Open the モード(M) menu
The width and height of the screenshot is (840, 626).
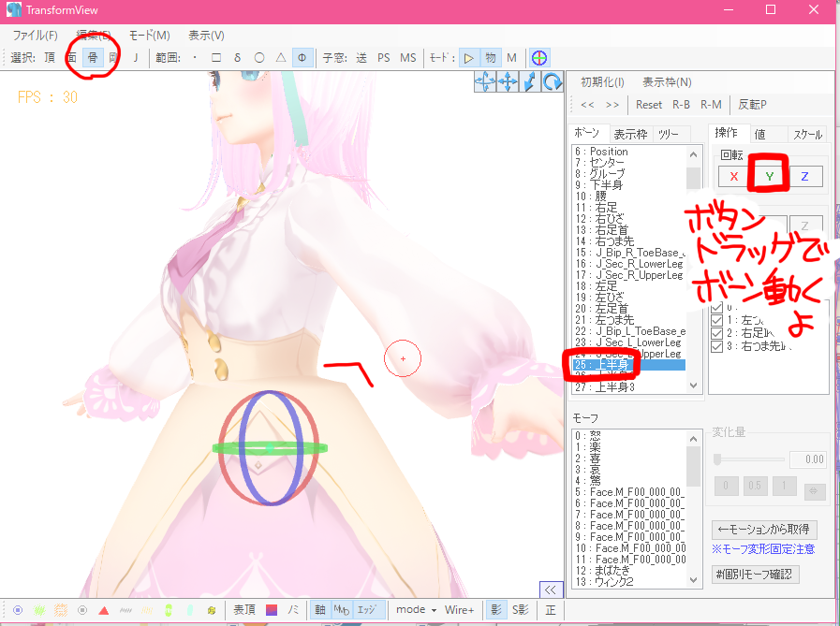pos(150,36)
